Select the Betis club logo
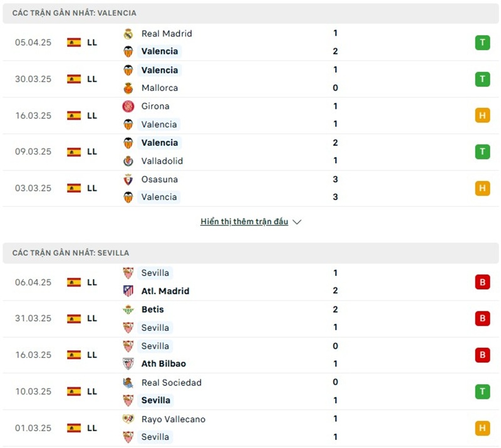Image resolution: width=501 pixels, height=448 pixels. point(128,309)
